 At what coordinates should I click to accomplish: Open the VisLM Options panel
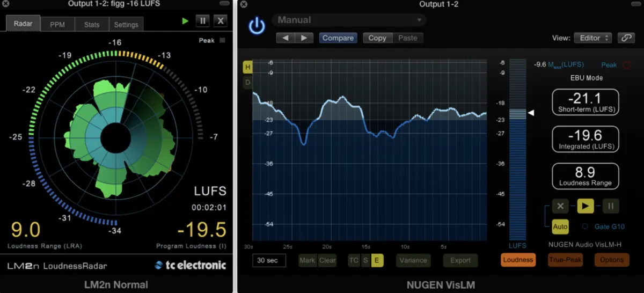pos(612,260)
